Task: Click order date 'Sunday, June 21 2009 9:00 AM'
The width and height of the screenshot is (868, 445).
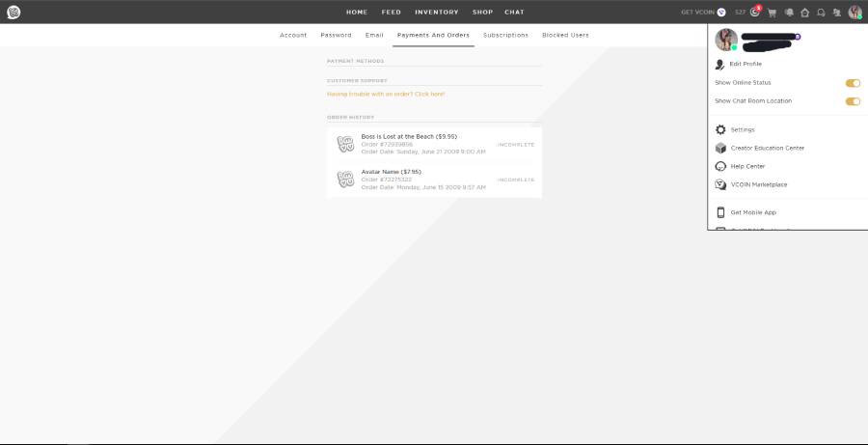Action: tap(441, 152)
